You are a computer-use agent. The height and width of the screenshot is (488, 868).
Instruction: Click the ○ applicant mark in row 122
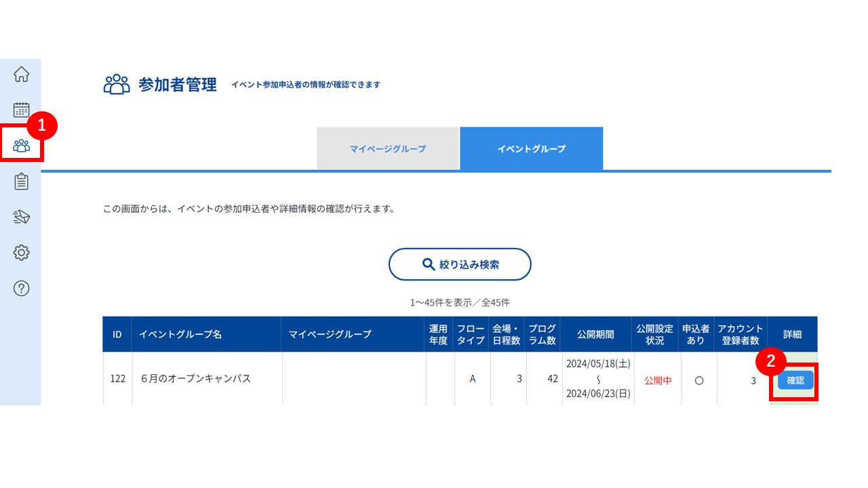click(x=698, y=381)
